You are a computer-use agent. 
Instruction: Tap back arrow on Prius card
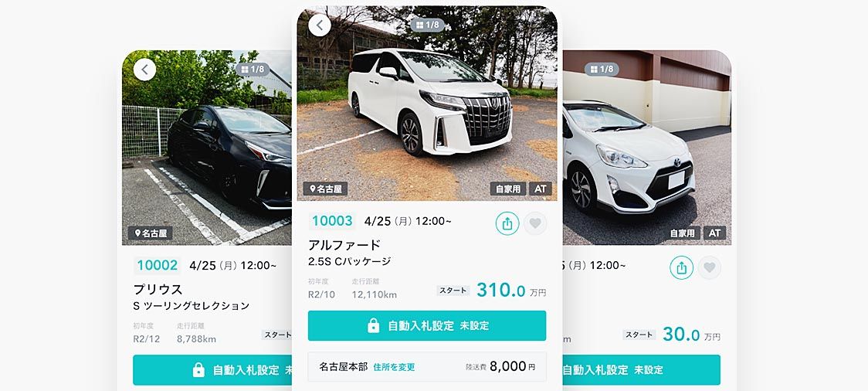(x=144, y=70)
